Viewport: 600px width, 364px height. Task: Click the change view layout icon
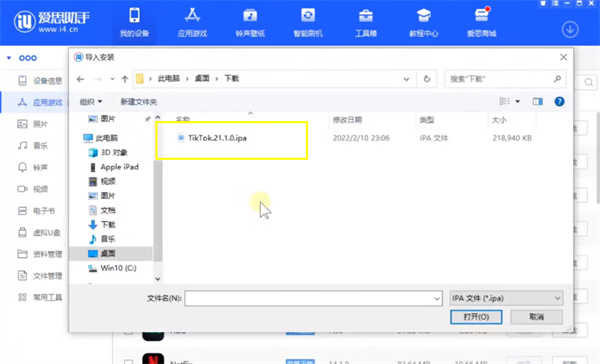click(x=504, y=101)
